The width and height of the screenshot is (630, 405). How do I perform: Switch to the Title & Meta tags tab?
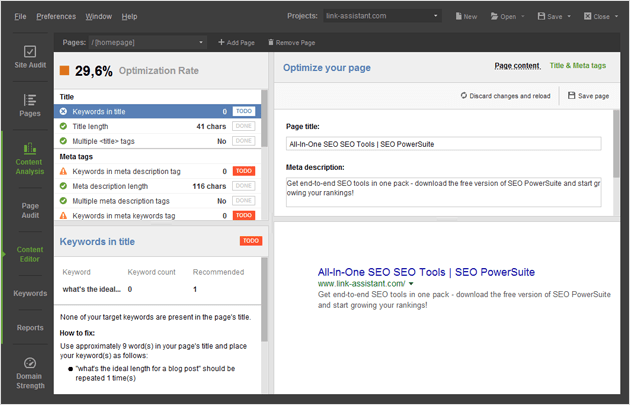578,65
